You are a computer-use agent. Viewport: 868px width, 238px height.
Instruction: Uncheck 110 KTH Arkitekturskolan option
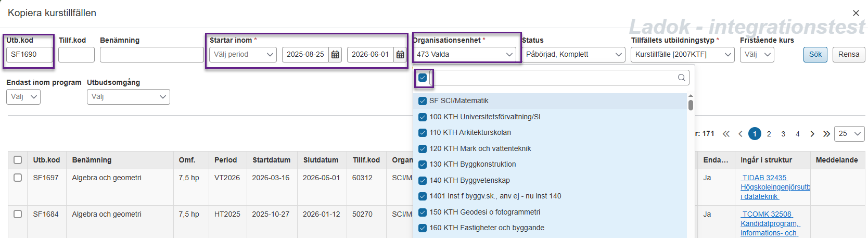pos(423,133)
